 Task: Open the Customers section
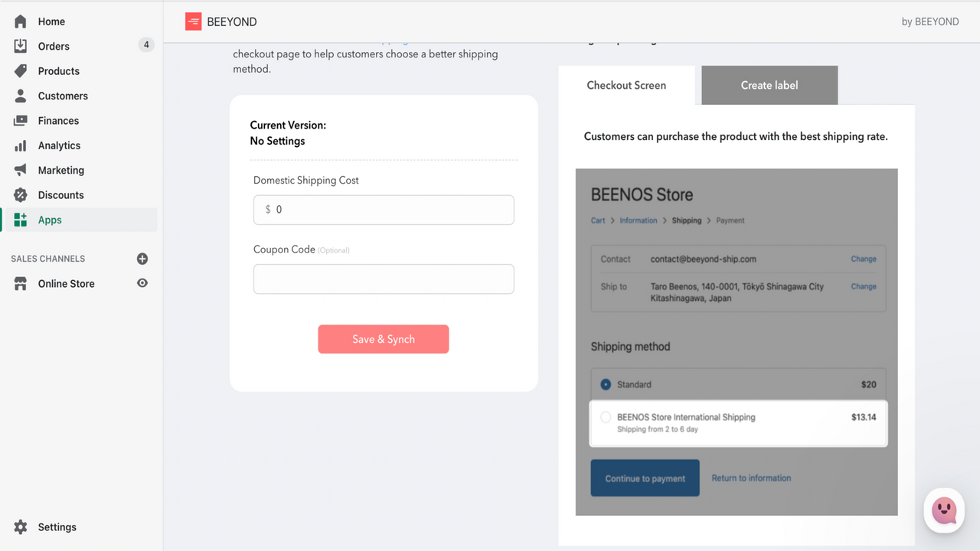[63, 95]
